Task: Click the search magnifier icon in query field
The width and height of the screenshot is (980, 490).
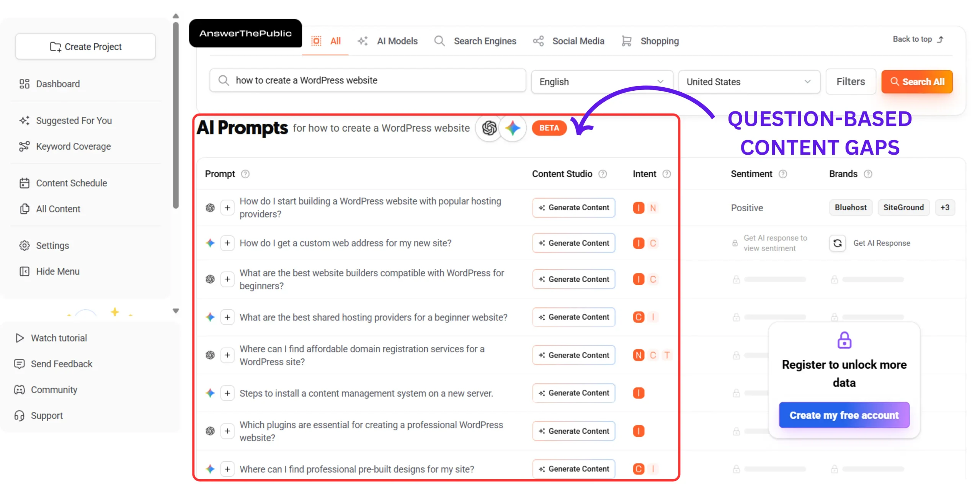Action: coord(224,80)
